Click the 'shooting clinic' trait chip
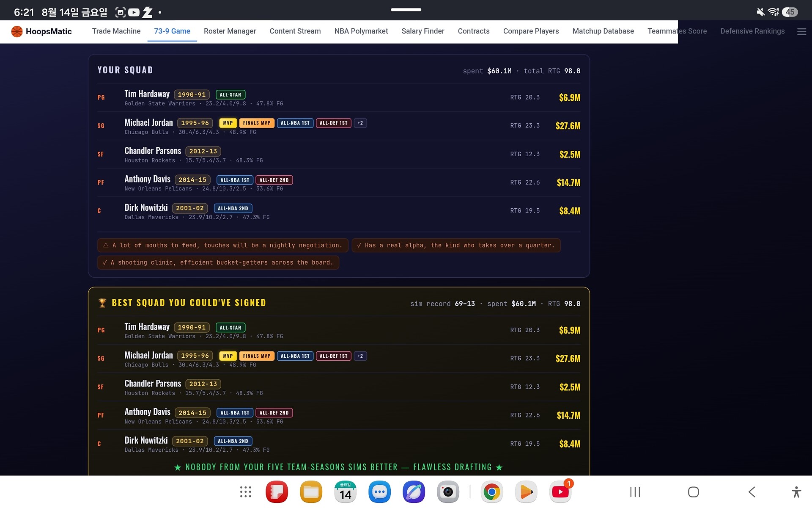Screen dimensions: 812x508 pyautogui.click(x=218, y=262)
